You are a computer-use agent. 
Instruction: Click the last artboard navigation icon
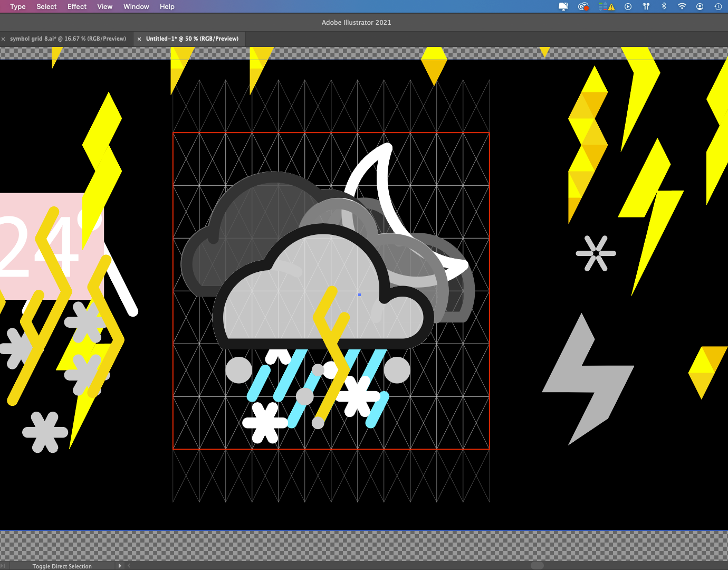3,566
